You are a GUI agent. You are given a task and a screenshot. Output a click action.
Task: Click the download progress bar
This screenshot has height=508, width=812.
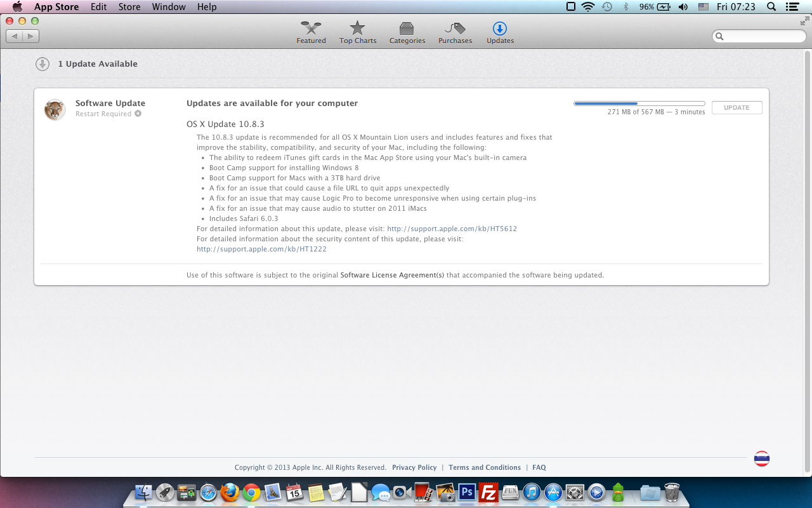click(x=639, y=104)
